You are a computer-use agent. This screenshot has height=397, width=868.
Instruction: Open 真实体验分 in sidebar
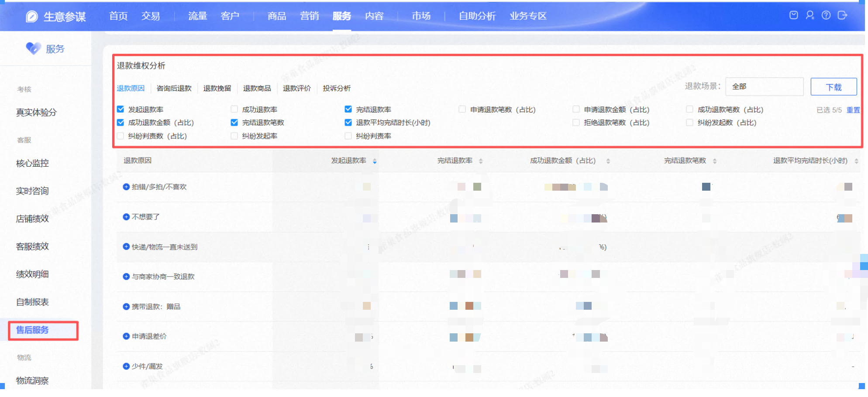36,113
